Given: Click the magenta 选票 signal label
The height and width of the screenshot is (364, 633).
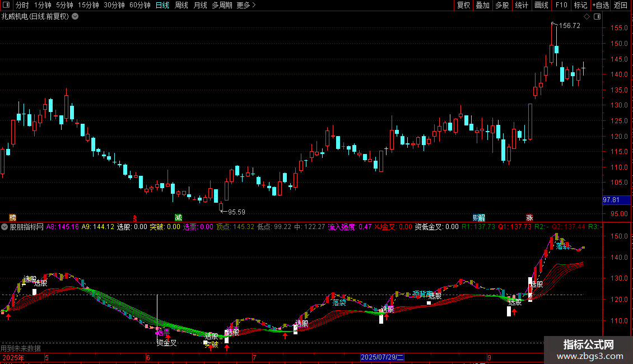Looking at the screenshot, I should tap(163, 332).
